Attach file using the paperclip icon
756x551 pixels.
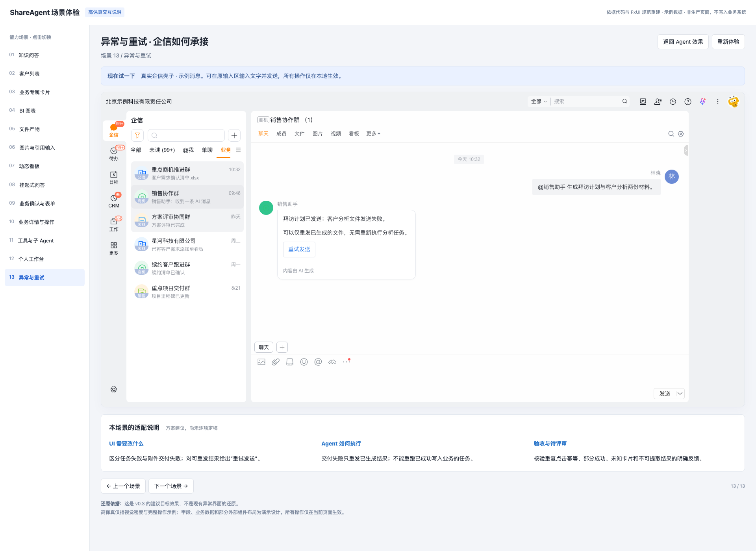coord(276,362)
